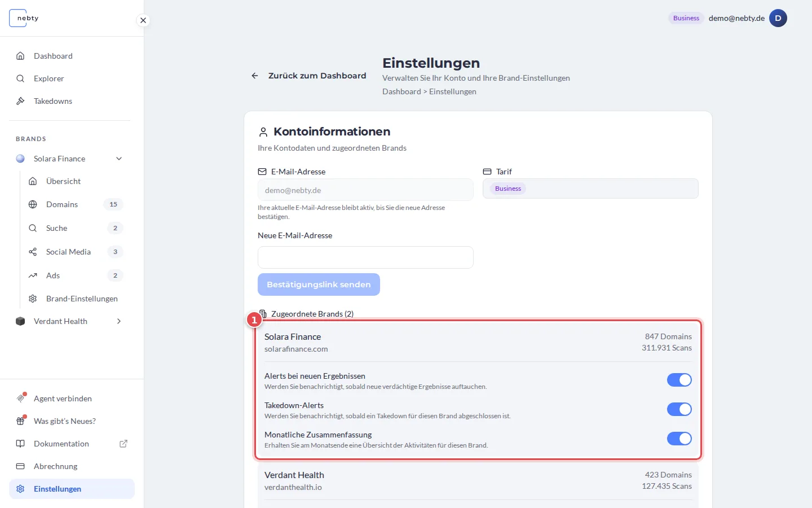The height and width of the screenshot is (508, 812).
Task: Click the Domains globe icon
Action: point(33,204)
